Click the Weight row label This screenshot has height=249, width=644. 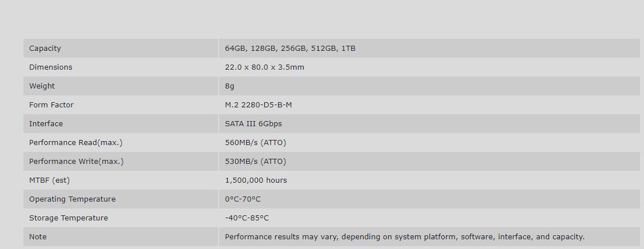(x=42, y=86)
